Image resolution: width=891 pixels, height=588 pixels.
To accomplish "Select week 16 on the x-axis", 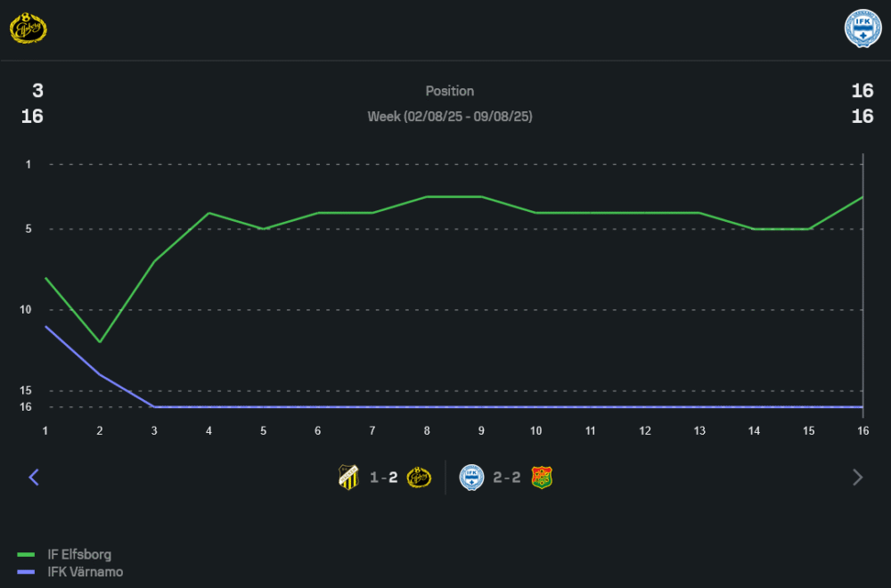I will [x=862, y=430].
